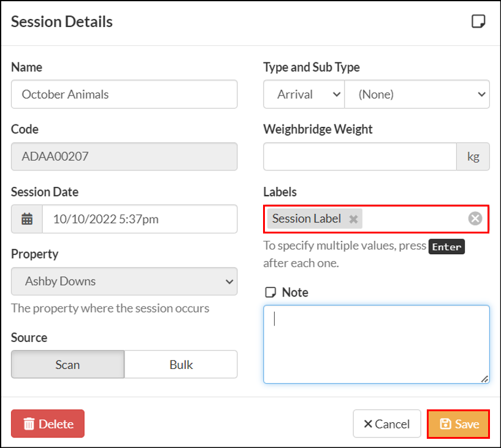Click inside the Note text area
501x448 pixels.
(377, 344)
